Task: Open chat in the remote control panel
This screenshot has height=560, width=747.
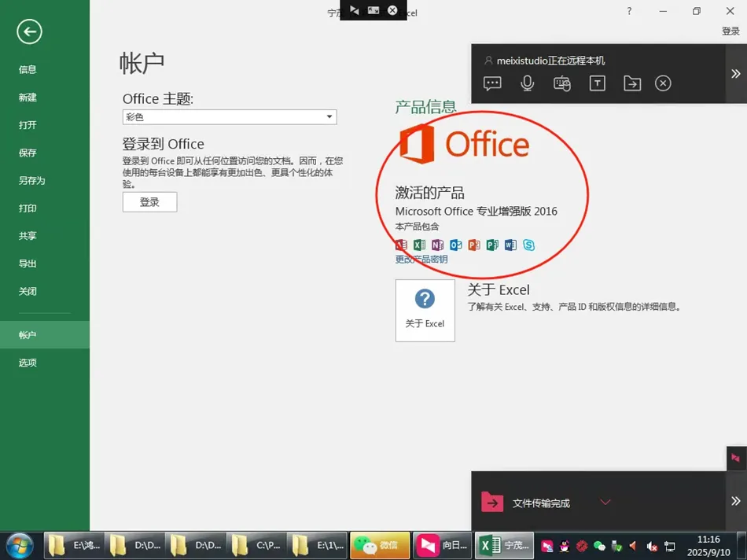Action: pos(492,83)
